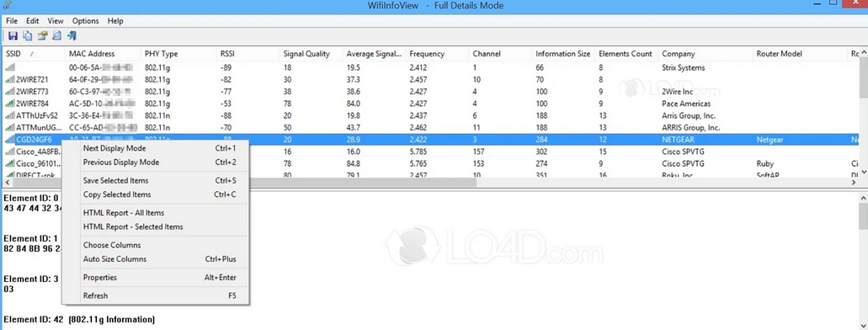Viewport: 868px width, 330px height.
Task: Click the 5.785 frequency value
Action: [x=418, y=152]
